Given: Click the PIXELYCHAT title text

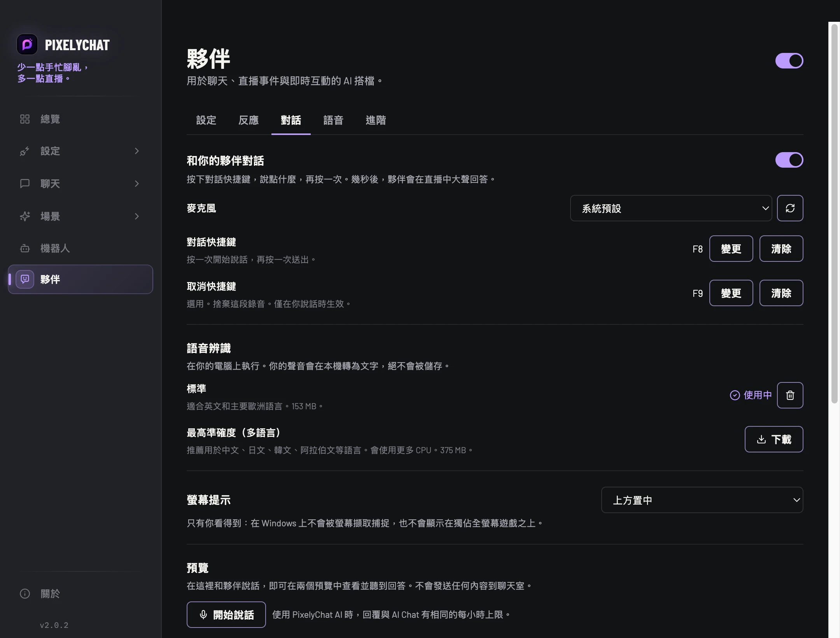Looking at the screenshot, I should [x=77, y=45].
